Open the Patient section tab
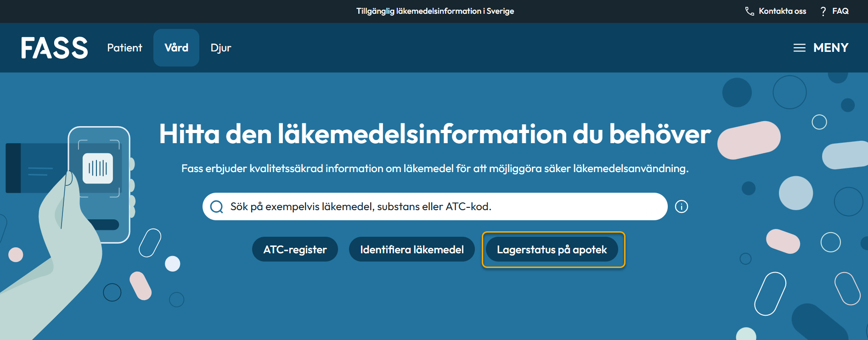 pos(124,48)
